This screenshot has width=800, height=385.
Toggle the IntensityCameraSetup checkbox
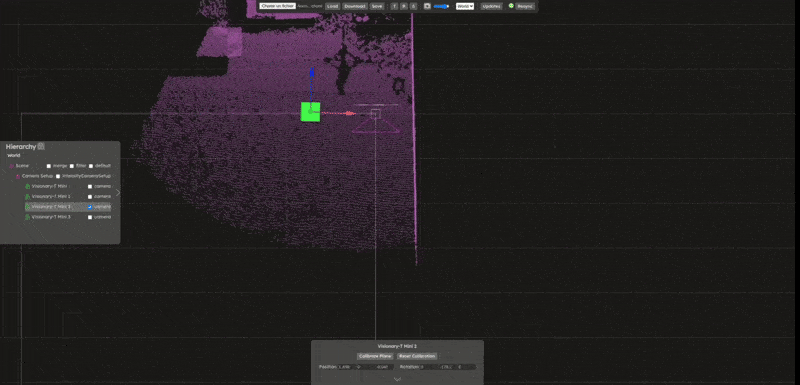click(58, 176)
